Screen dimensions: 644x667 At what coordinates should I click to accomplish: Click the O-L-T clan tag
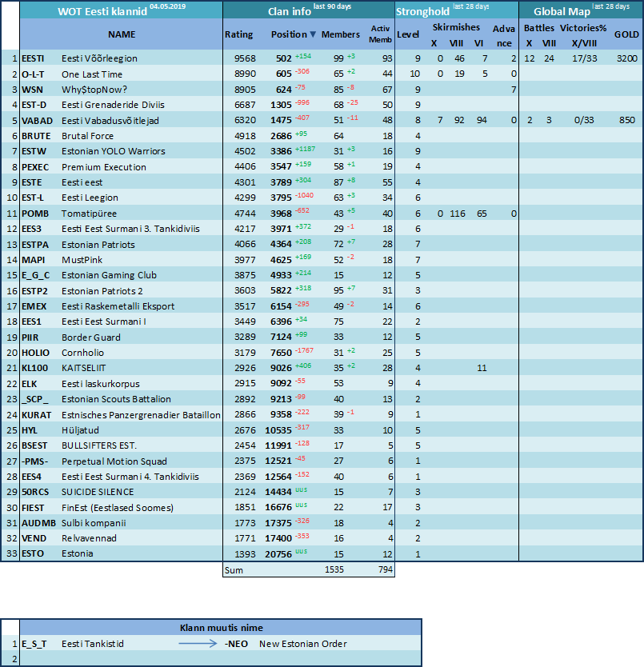(34, 74)
